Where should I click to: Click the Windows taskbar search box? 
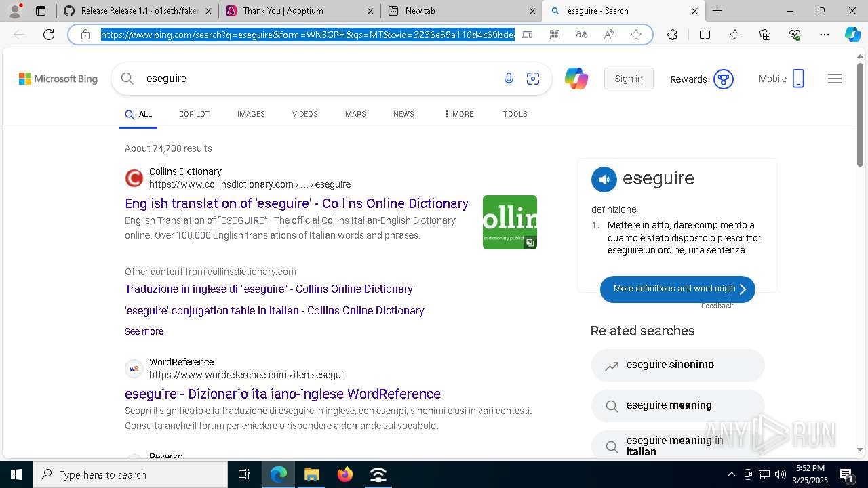[x=130, y=474]
